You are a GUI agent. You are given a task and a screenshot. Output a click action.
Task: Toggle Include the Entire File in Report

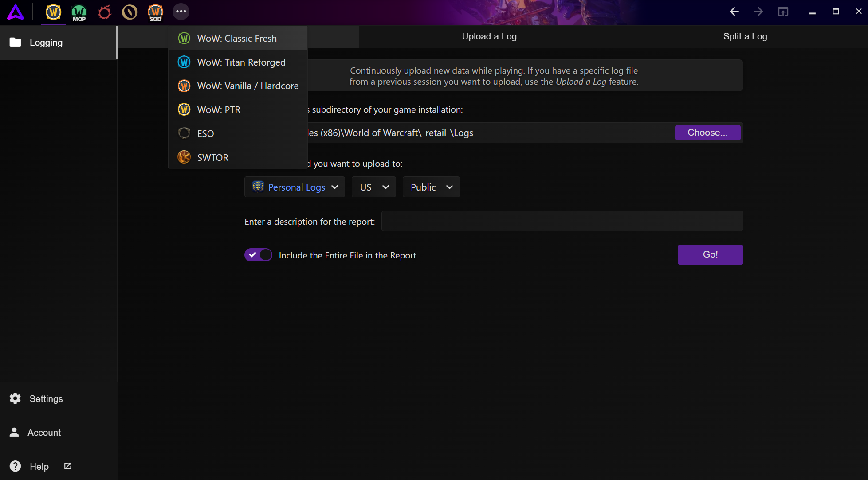pyautogui.click(x=258, y=255)
